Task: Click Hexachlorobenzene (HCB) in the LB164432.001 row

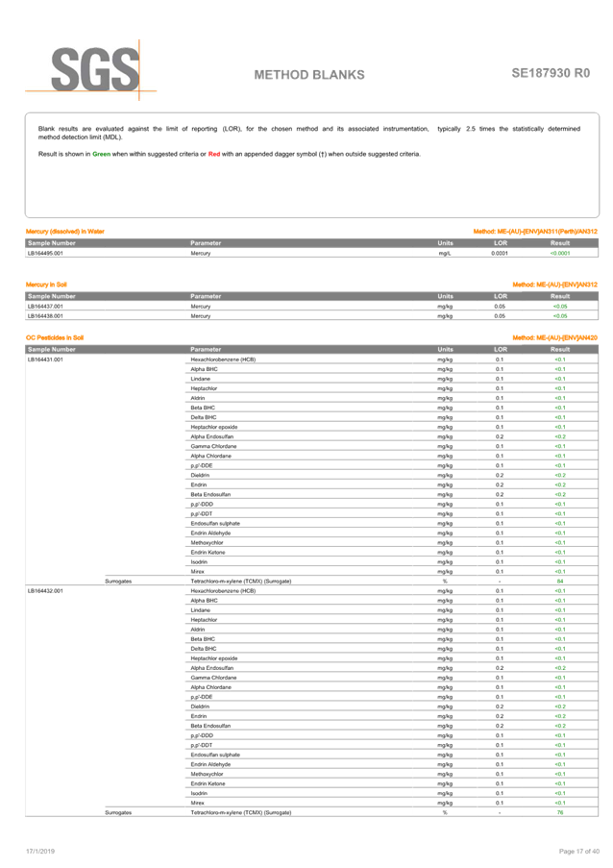Action: pos(223,590)
